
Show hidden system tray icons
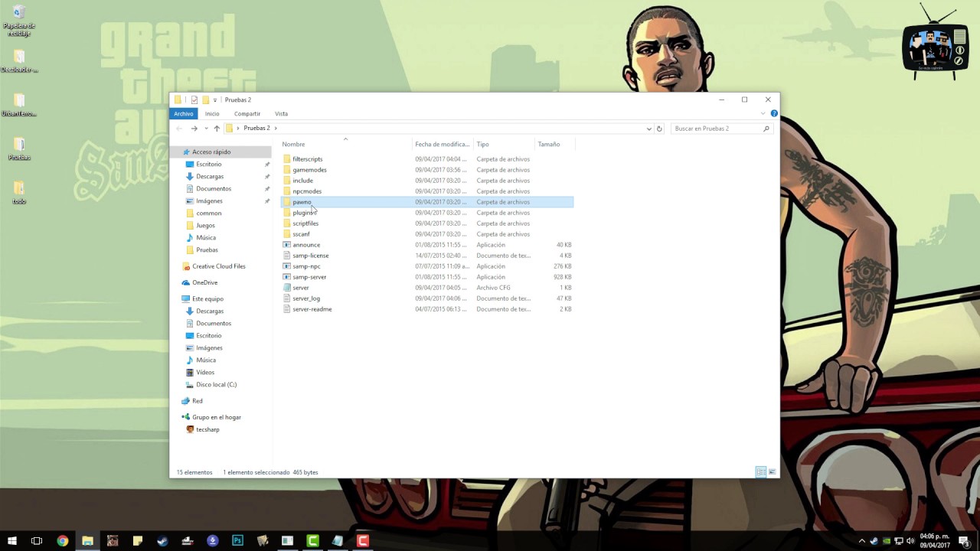pos(862,541)
